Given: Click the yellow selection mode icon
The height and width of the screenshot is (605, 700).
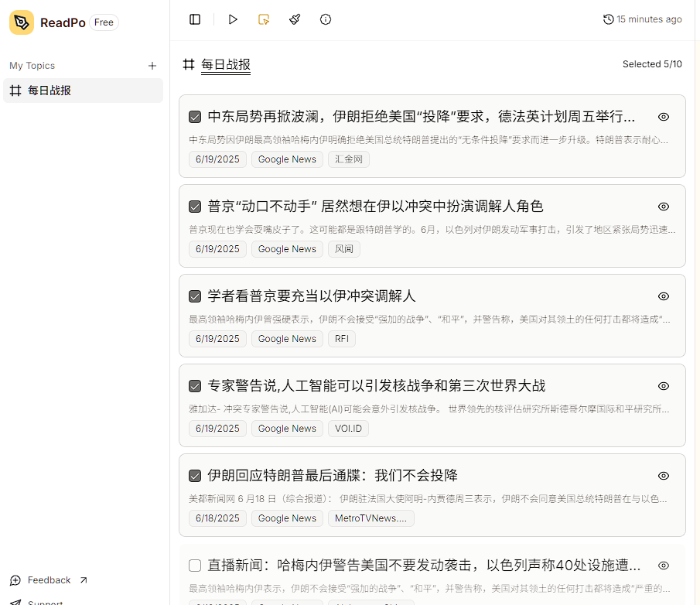Looking at the screenshot, I should coord(264,19).
